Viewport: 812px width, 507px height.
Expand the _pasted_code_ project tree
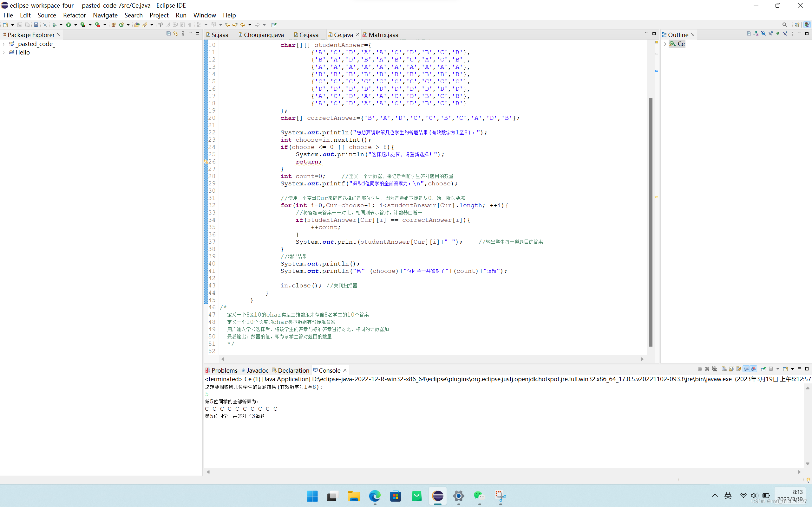pyautogui.click(x=4, y=44)
